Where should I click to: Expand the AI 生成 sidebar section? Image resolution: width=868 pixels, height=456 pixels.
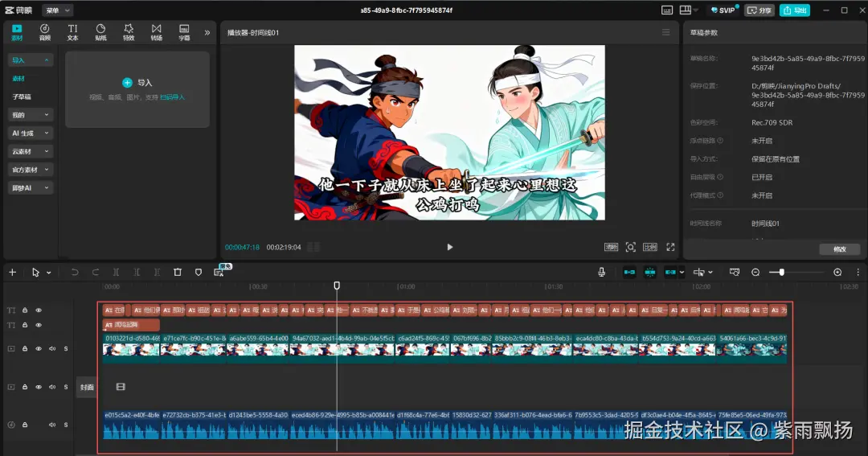(x=31, y=133)
